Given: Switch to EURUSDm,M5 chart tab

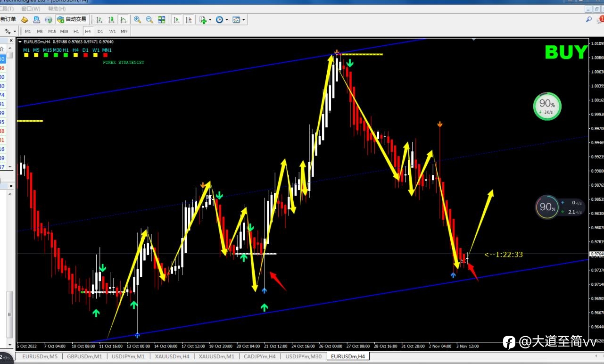Looking at the screenshot, I should (40, 356).
